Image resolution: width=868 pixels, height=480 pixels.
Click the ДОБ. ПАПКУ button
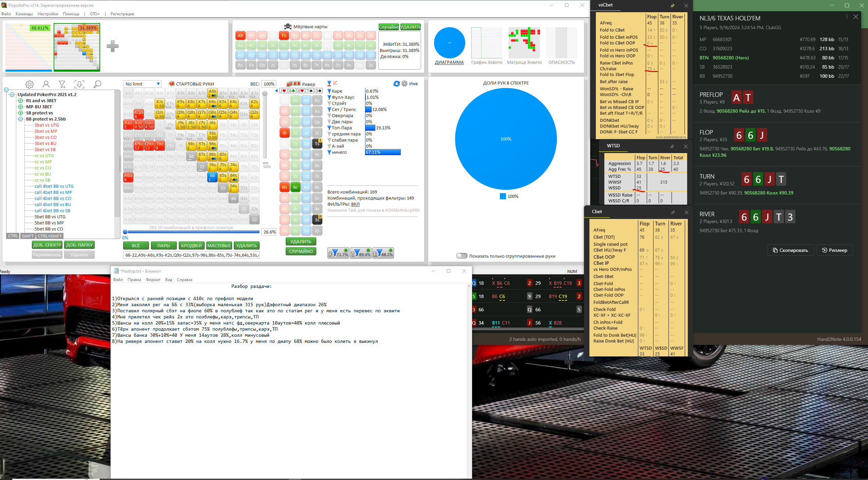[x=79, y=245]
